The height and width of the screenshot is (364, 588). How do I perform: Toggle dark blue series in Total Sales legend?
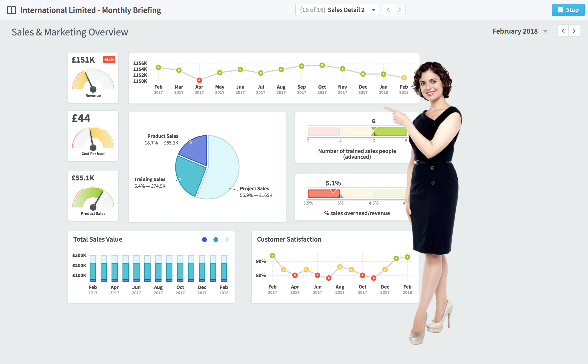[204, 240]
